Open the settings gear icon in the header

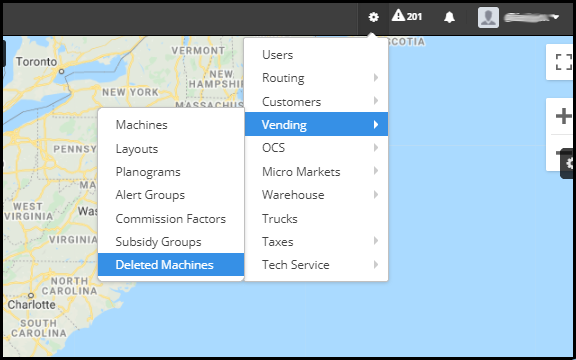[x=373, y=17]
